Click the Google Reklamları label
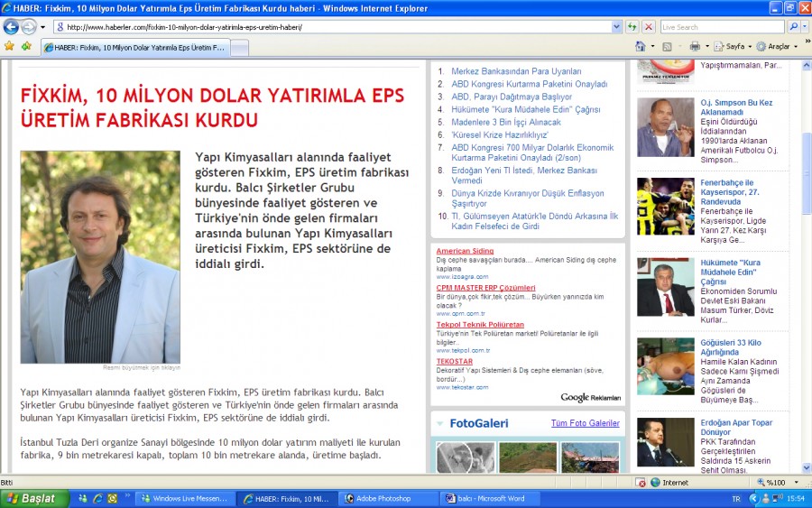The height and width of the screenshot is (508, 812). 590,397
